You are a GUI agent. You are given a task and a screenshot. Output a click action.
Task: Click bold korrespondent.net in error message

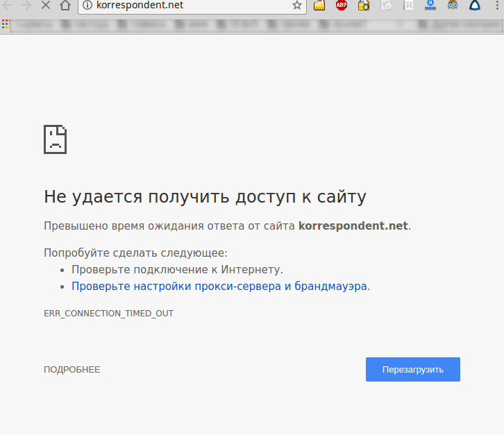pyautogui.click(x=353, y=226)
